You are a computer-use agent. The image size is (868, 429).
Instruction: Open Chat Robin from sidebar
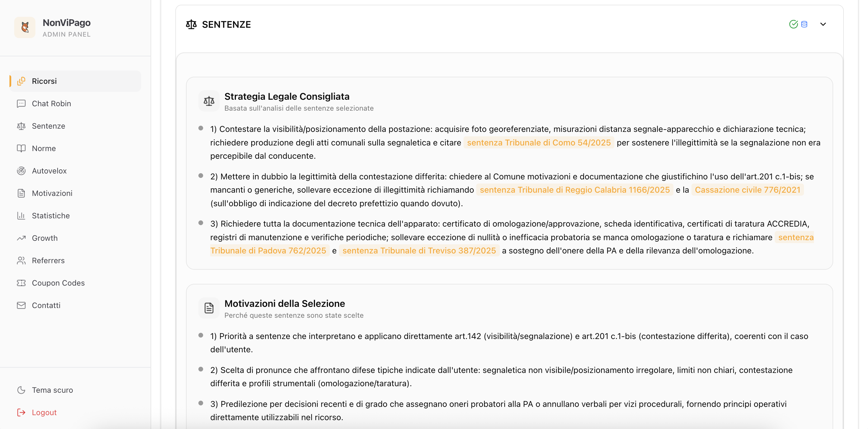pos(51,103)
